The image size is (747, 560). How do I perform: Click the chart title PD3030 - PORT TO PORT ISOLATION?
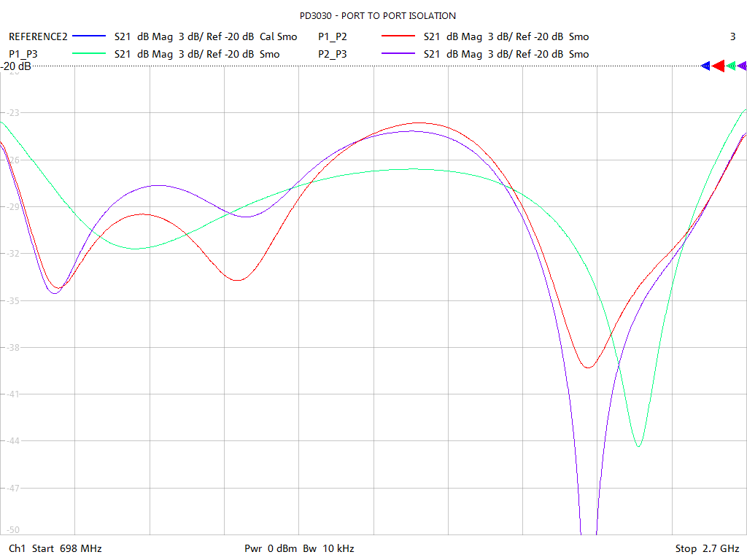point(378,16)
